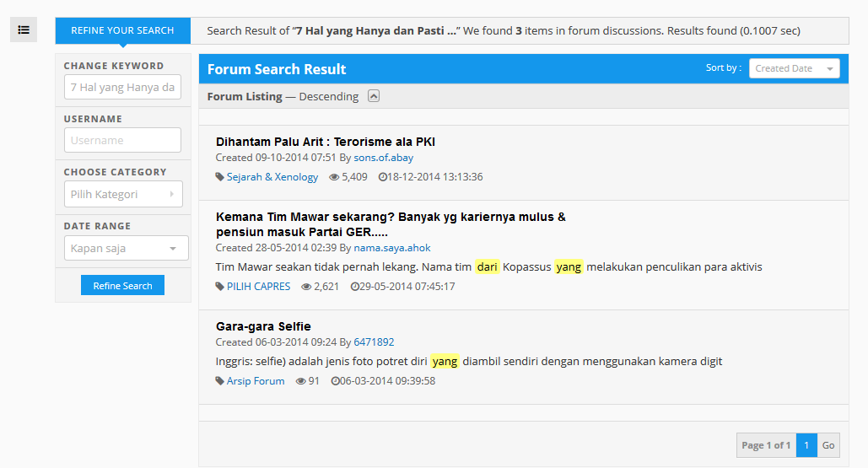Open user profile 6471892
868x468 pixels.
(374, 342)
